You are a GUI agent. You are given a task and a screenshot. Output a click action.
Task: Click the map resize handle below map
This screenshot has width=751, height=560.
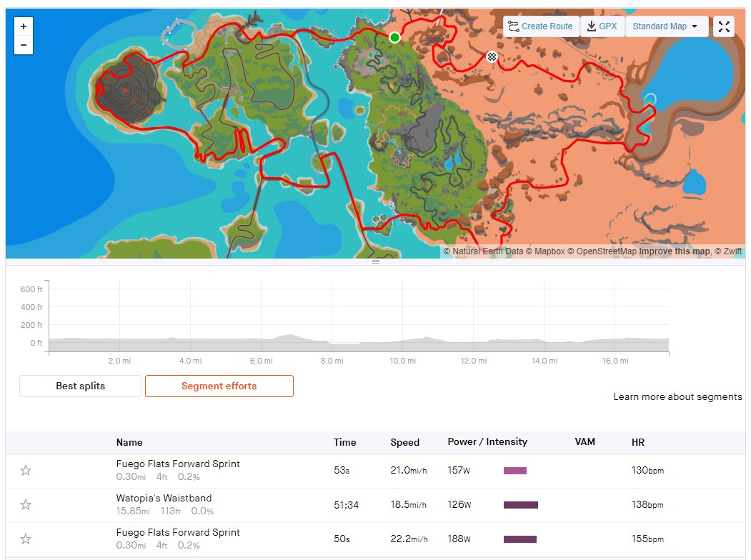tap(376, 262)
